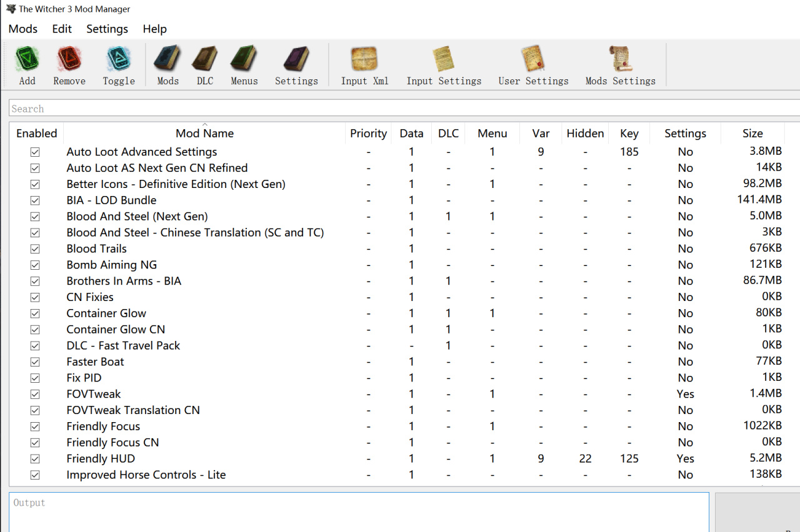Click the Key value 125

pos(629,458)
